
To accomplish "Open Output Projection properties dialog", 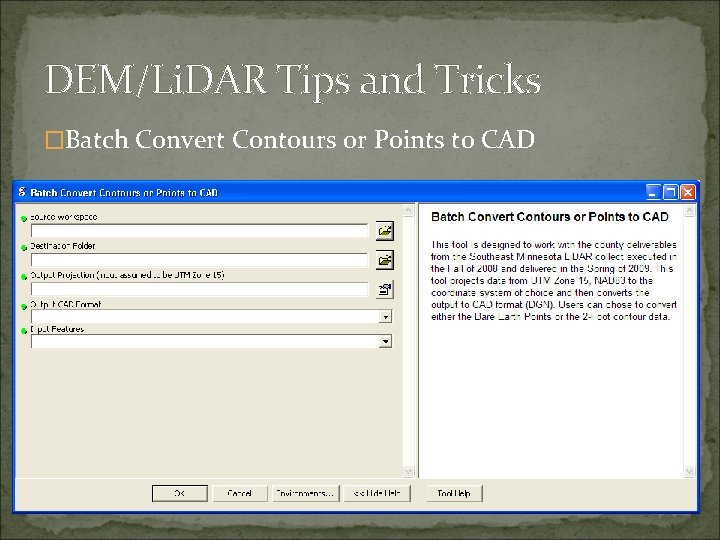I will tap(384, 289).
